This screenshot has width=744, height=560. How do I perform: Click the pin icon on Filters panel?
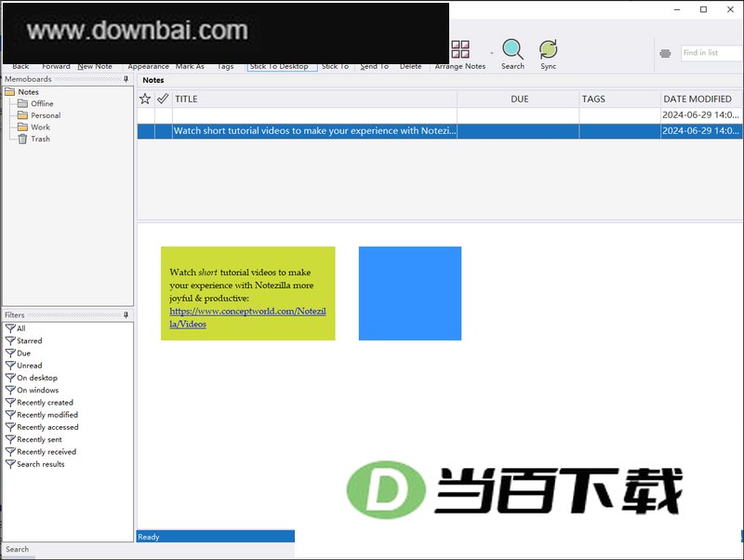pos(126,314)
